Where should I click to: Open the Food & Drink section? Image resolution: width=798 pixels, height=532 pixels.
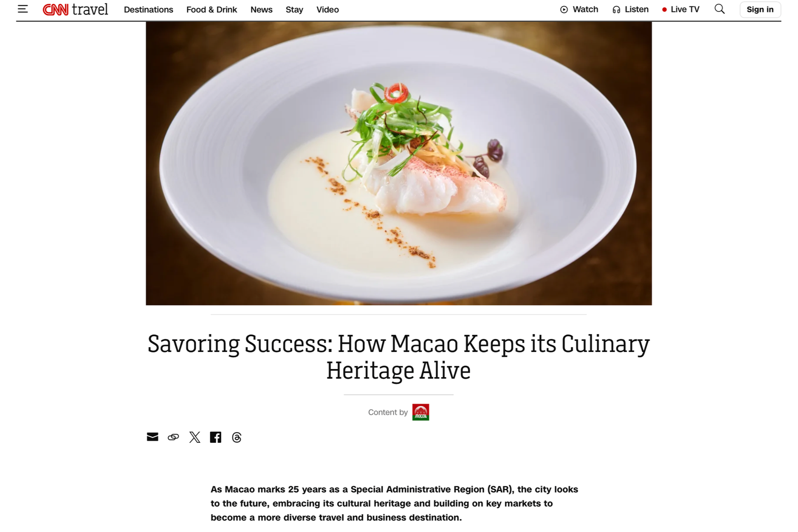point(212,9)
